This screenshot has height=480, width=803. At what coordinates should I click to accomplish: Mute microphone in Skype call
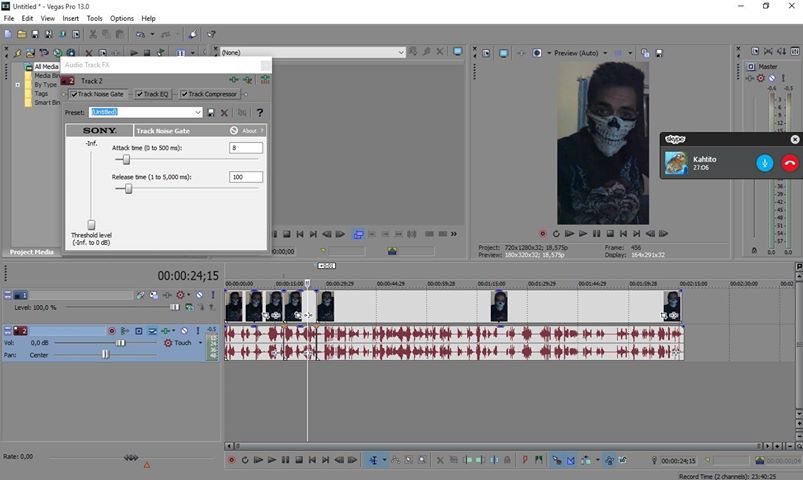click(x=765, y=163)
